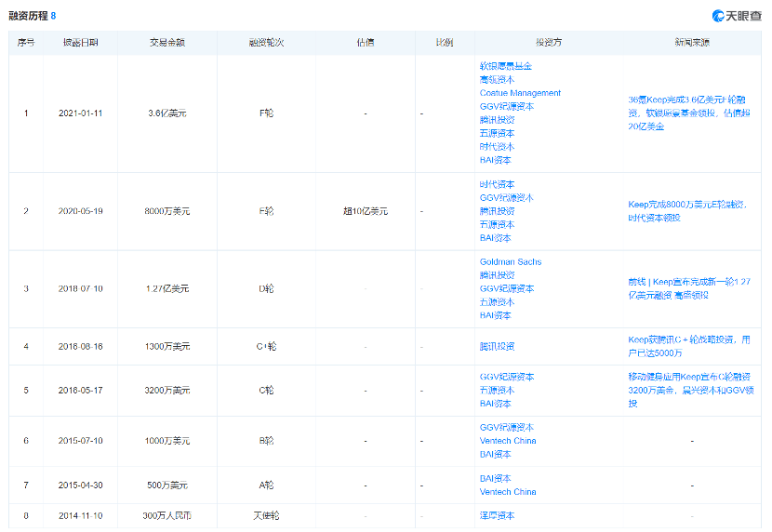The width and height of the screenshot is (772, 532).
Task: Open BAI资本 in the 2021-01-11 row
Action: [496, 160]
